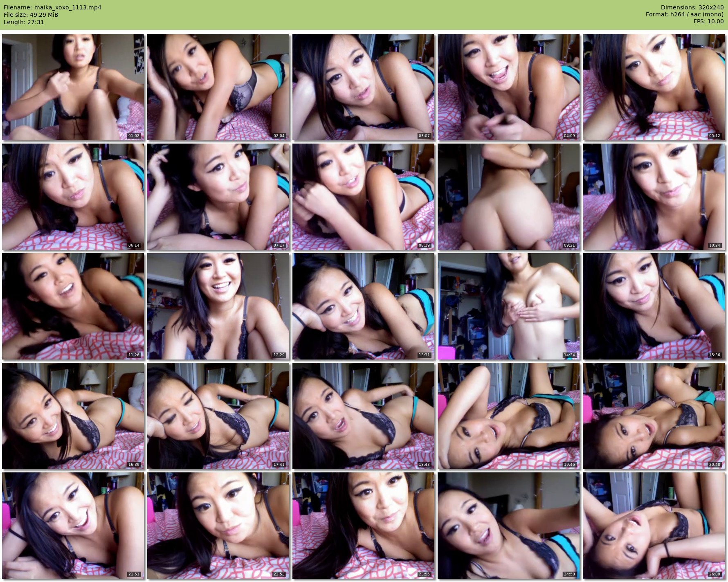This screenshot has height=582, width=728.
Task: Open the thumbnail marked 13:31
Action: [364, 306]
